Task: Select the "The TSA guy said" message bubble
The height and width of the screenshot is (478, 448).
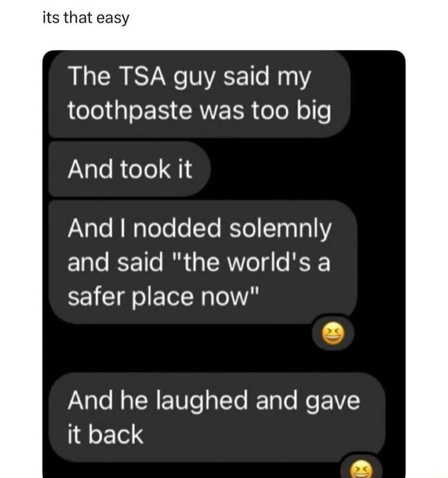Action: [199, 94]
